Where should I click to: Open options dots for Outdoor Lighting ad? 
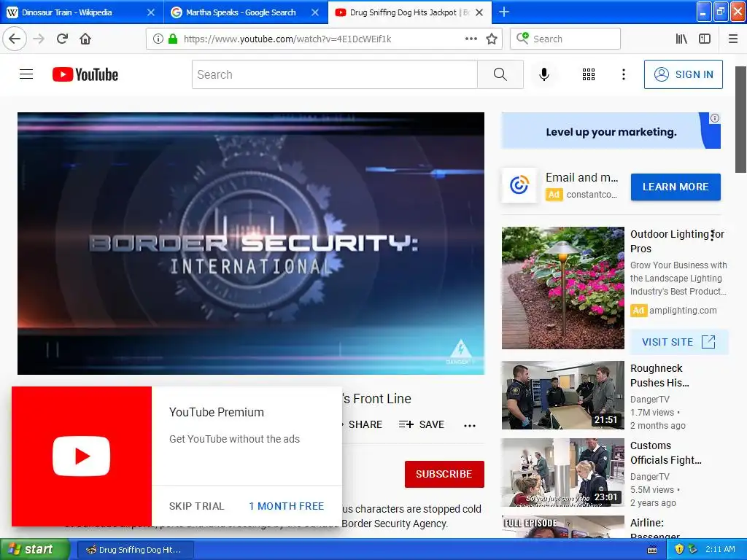(712, 236)
